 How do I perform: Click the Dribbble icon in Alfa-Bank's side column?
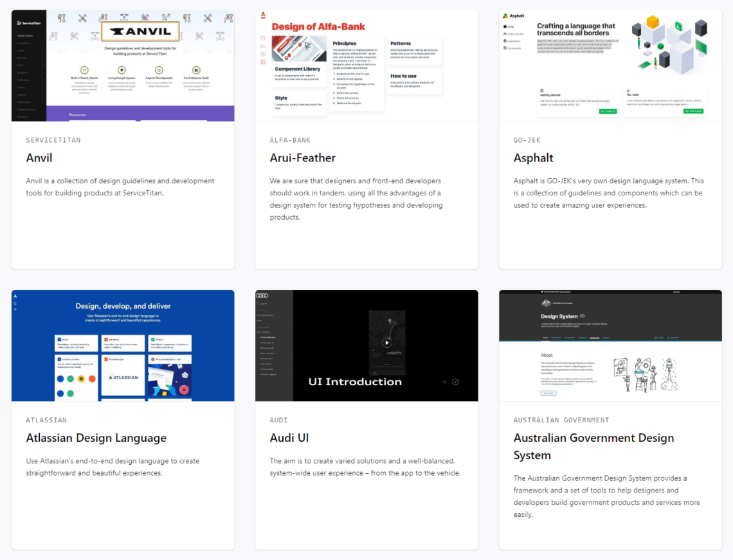click(x=263, y=54)
